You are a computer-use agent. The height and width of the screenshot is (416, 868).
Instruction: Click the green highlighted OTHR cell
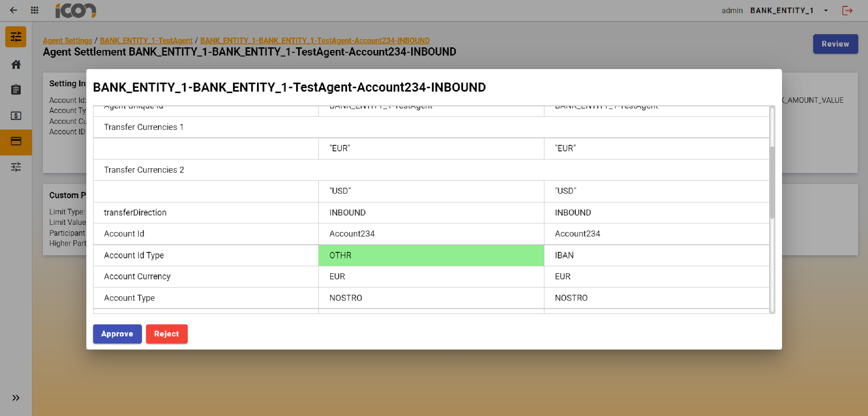coord(431,255)
